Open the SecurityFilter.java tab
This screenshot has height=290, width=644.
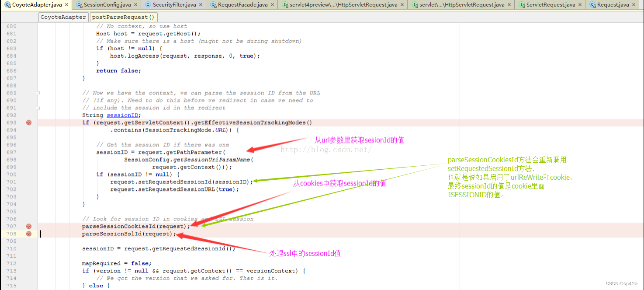pyautogui.click(x=174, y=5)
